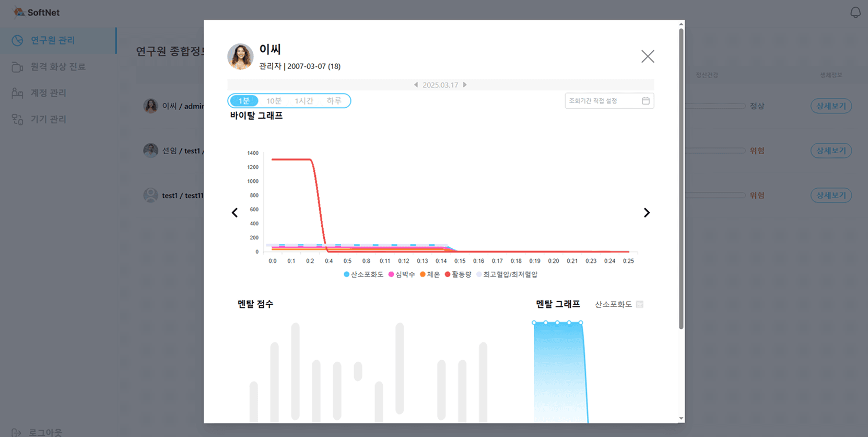
Task: Click the 이씨 profile photo in modal
Action: click(x=240, y=56)
